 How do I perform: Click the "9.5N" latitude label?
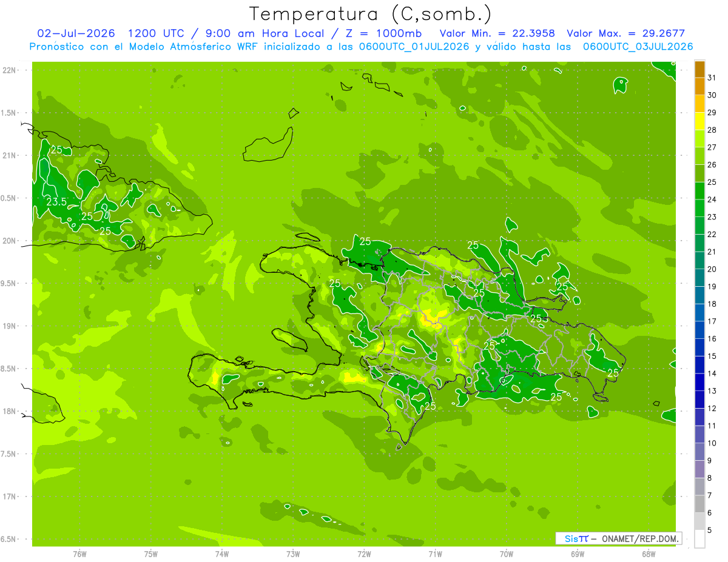pyautogui.click(x=10, y=284)
